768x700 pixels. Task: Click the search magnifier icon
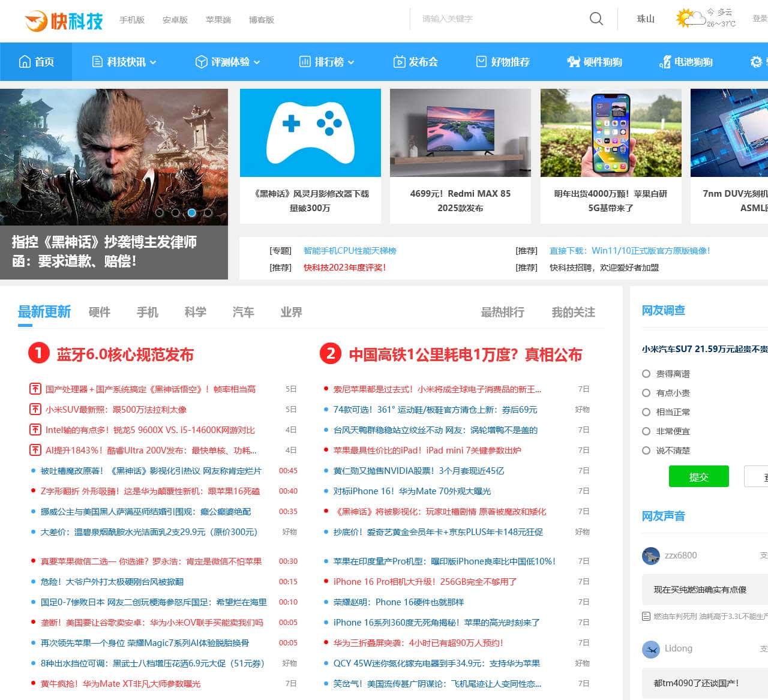pyautogui.click(x=596, y=19)
